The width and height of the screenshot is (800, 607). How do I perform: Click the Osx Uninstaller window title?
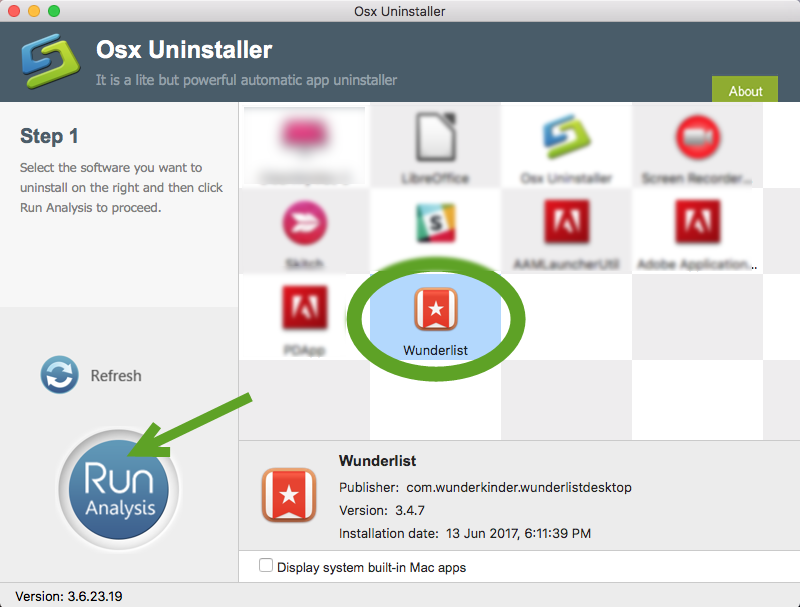tap(400, 11)
